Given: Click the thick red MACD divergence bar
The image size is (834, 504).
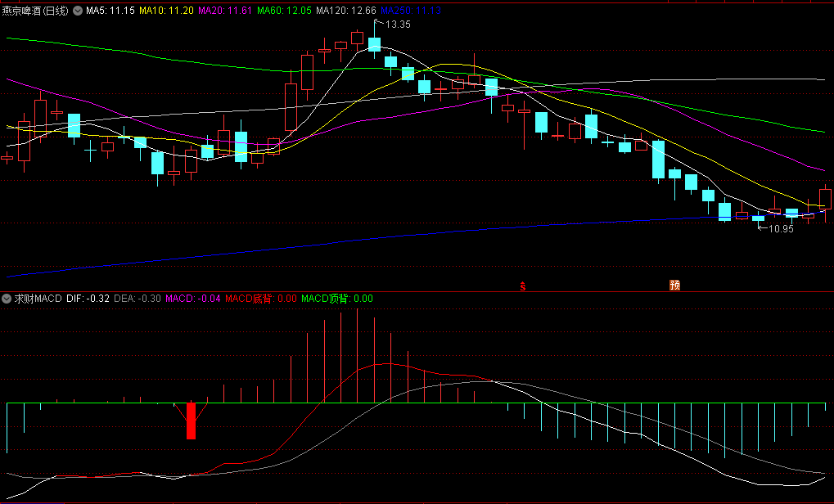Looking at the screenshot, I should tap(191, 421).
